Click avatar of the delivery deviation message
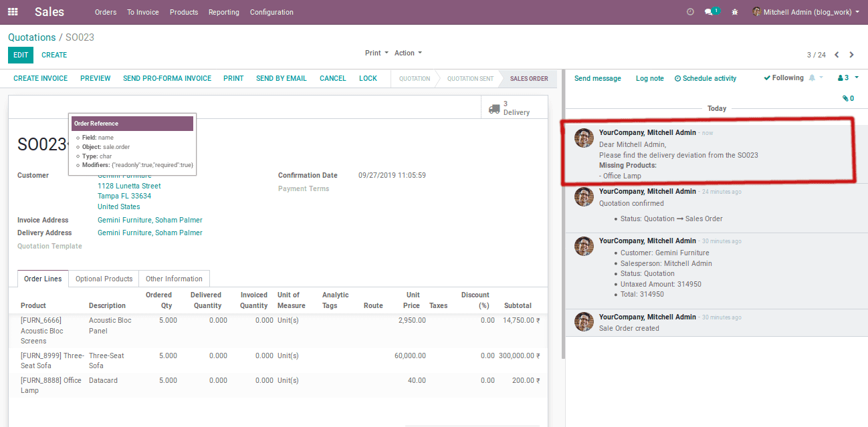The height and width of the screenshot is (427, 868). point(584,138)
